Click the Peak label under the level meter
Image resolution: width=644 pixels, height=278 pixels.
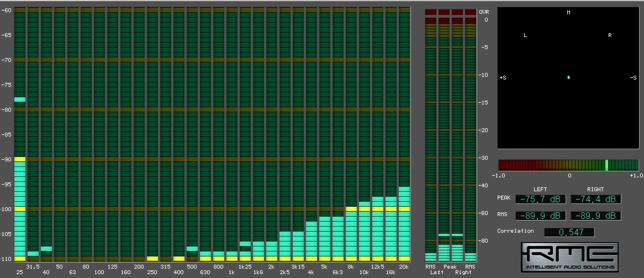point(450,267)
